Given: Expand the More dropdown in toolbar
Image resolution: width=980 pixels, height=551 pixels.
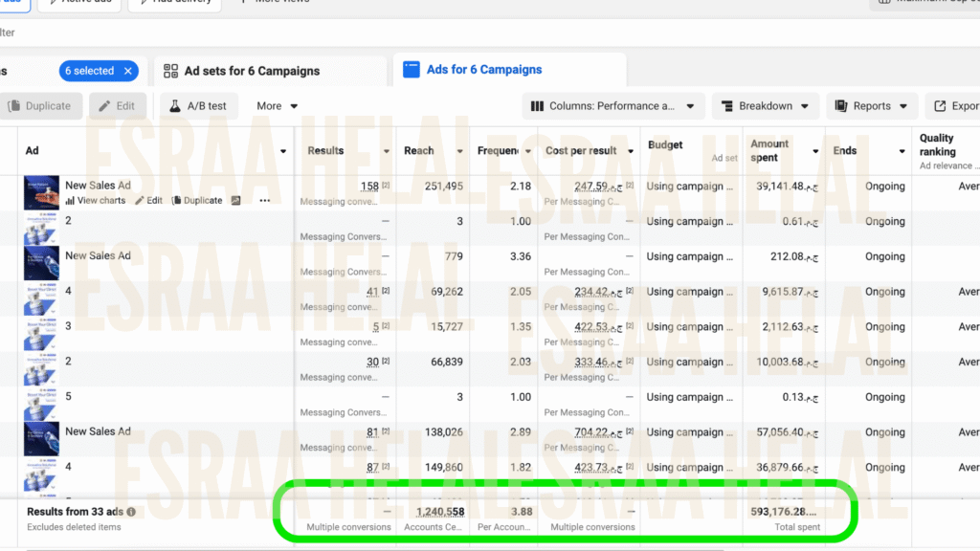Looking at the screenshot, I should 278,106.
